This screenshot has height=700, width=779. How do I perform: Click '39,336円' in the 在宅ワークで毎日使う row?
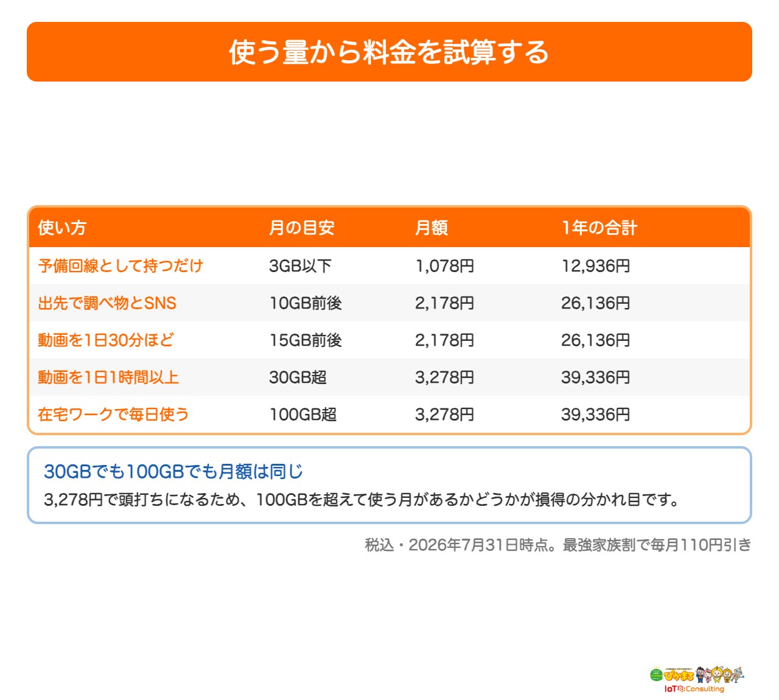click(595, 414)
